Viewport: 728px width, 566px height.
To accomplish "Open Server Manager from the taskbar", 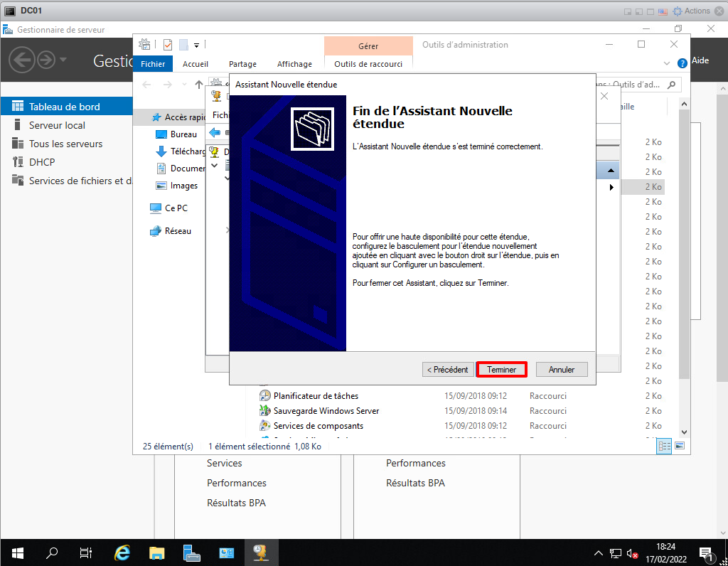I will pyautogui.click(x=192, y=552).
